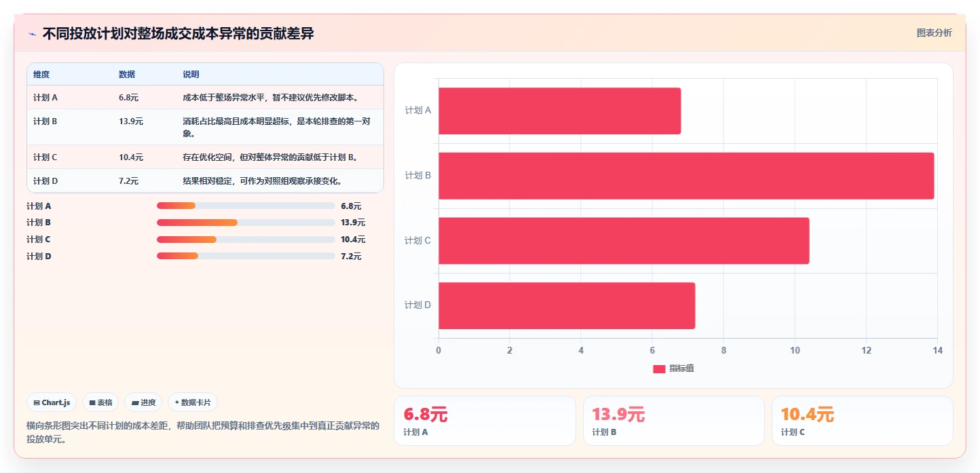Click the 图表分析 label in header
980x473 pixels.
coord(934,33)
